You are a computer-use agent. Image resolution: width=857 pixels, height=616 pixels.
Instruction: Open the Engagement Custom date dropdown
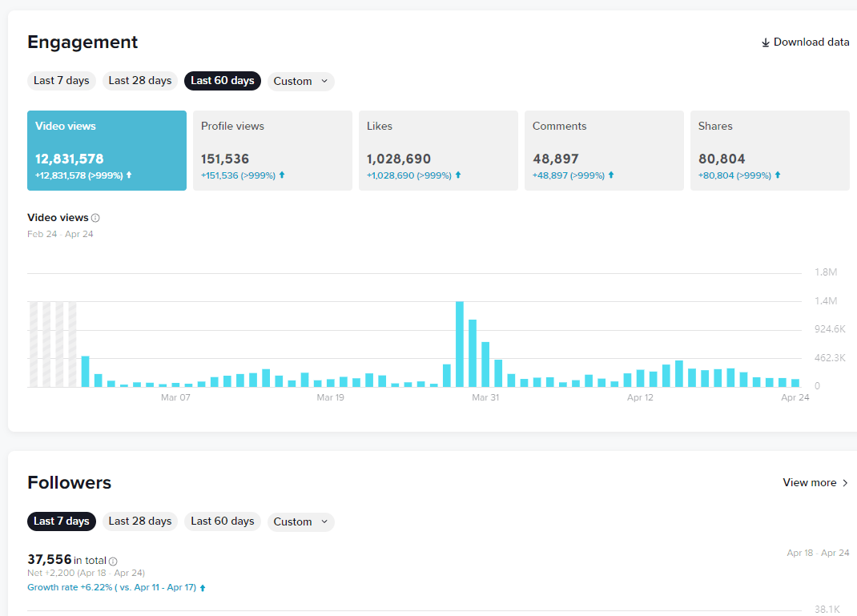pyautogui.click(x=300, y=81)
